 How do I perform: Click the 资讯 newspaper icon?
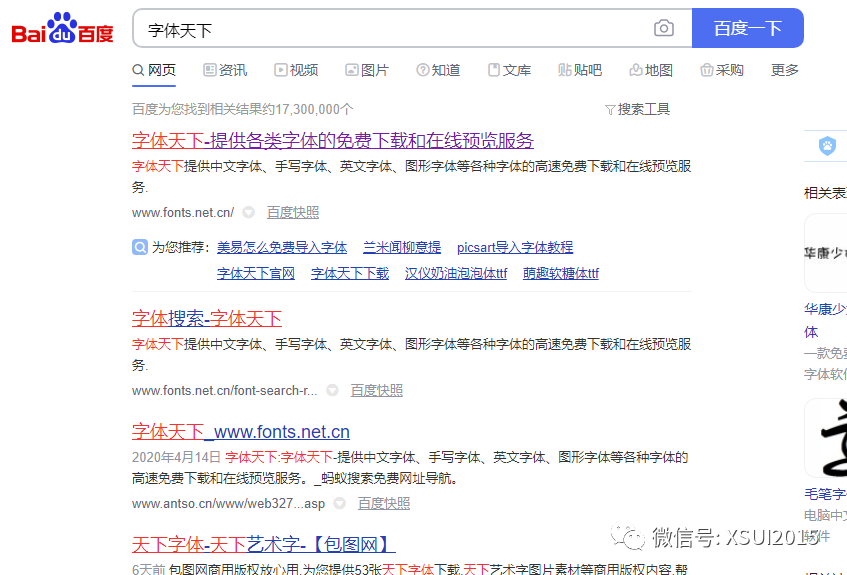[x=210, y=70]
